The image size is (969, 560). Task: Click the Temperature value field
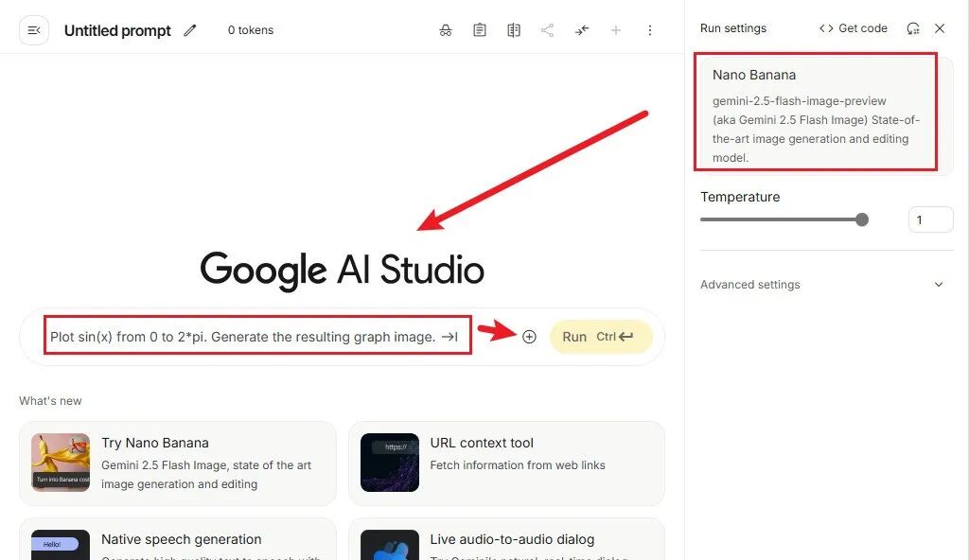[931, 220]
